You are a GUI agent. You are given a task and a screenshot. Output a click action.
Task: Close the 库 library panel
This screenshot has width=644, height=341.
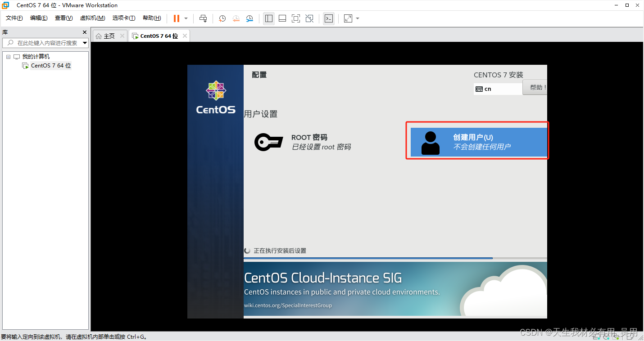tap(84, 32)
